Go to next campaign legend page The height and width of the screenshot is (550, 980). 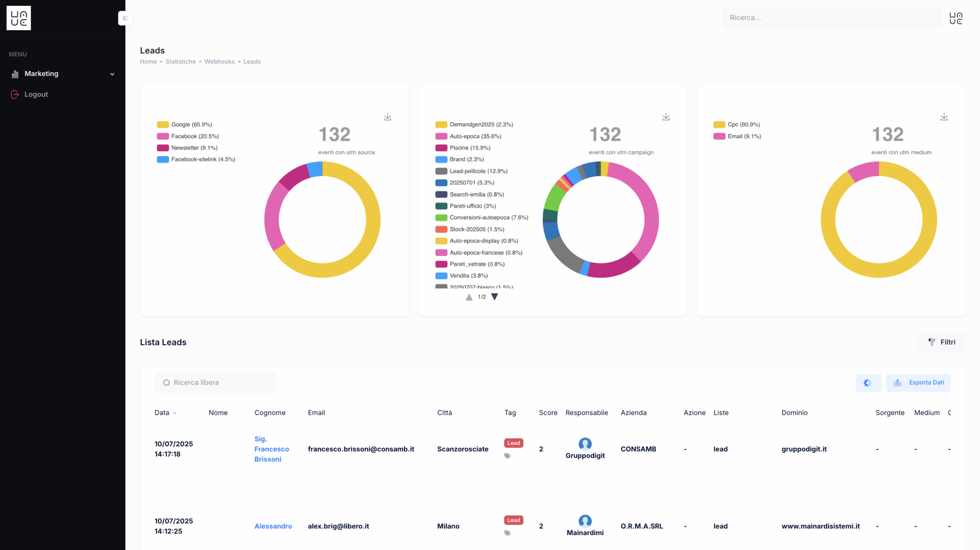494,297
